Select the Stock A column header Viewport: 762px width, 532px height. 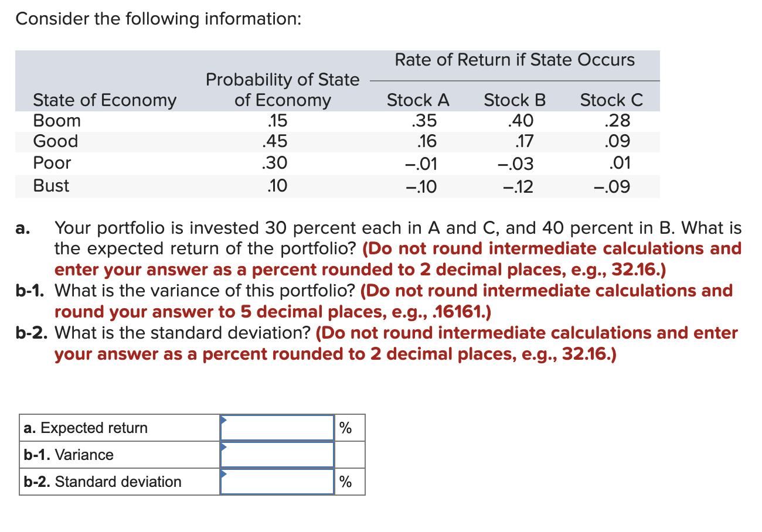click(x=418, y=100)
